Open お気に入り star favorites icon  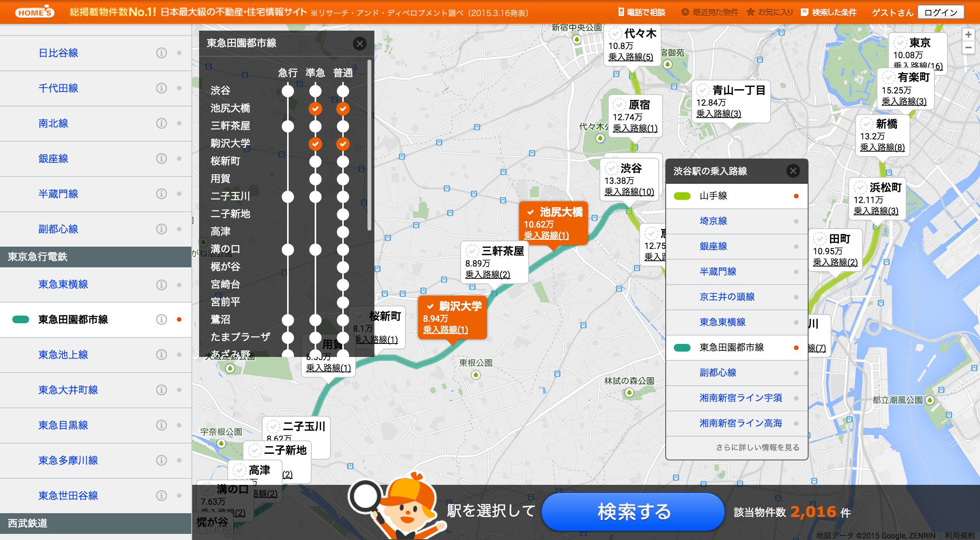(x=750, y=12)
